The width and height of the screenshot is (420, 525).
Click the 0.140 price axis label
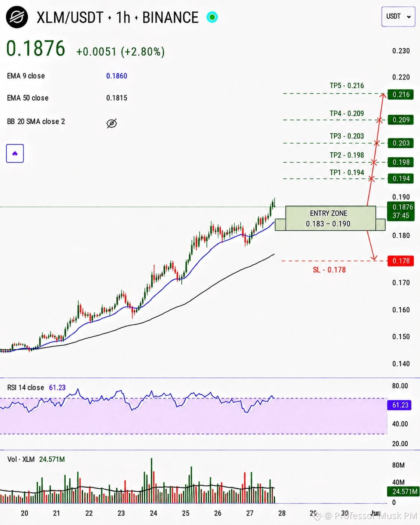point(401,364)
